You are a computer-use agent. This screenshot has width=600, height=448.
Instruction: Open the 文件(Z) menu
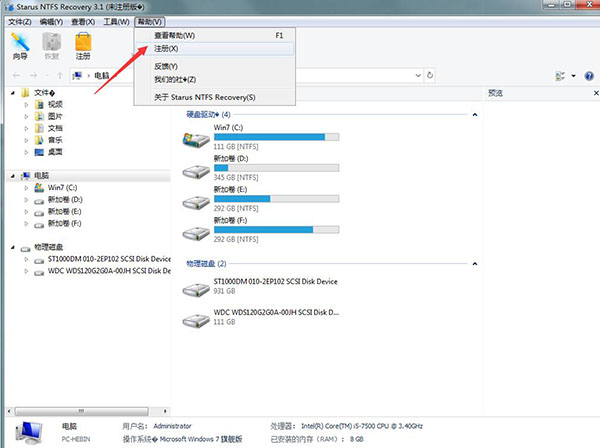[x=20, y=22]
